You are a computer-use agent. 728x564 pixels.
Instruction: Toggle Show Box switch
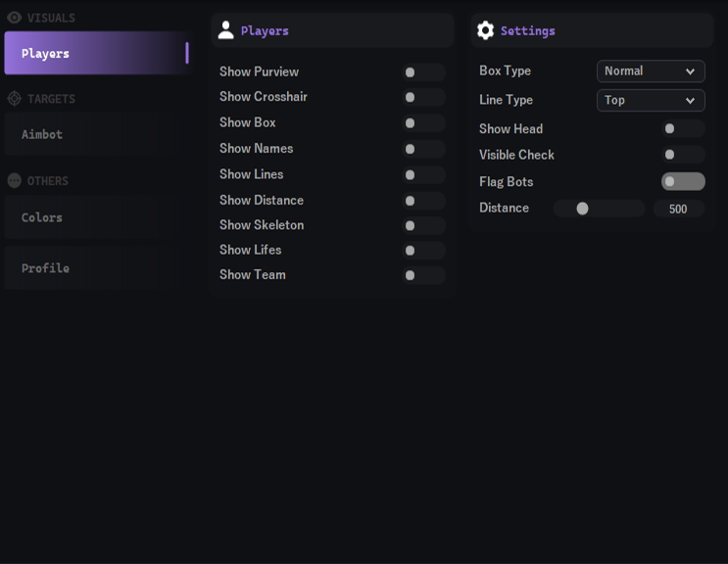tap(423, 123)
